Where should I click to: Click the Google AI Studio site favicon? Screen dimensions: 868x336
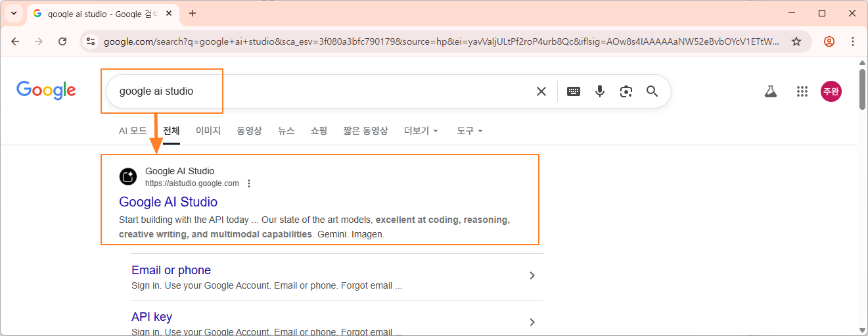pos(128,177)
